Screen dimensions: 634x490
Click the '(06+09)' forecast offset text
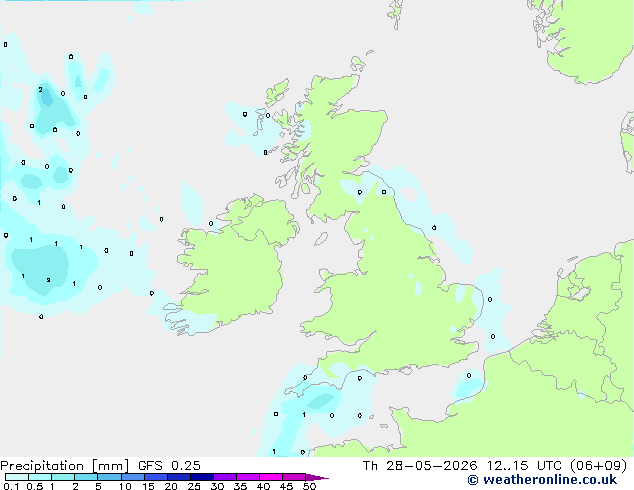[598, 466]
